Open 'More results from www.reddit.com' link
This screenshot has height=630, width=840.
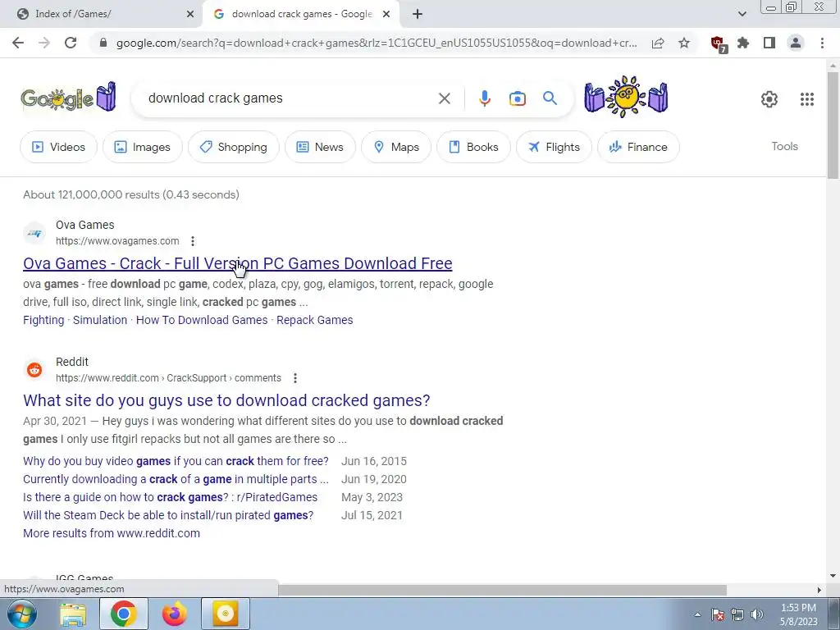pos(112,533)
